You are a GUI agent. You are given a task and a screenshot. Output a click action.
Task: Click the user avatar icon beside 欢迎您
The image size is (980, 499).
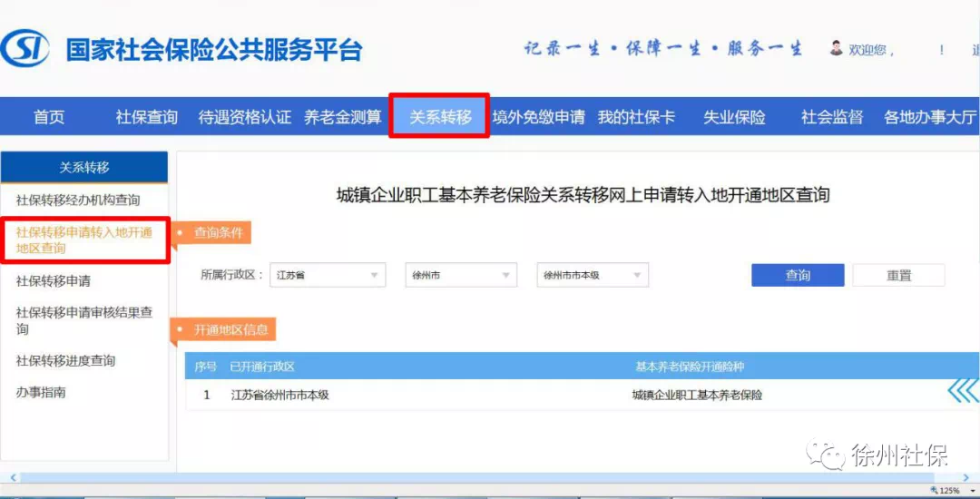837,48
